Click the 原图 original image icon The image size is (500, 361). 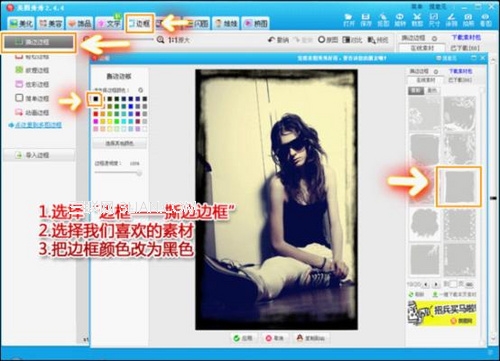click(x=328, y=40)
